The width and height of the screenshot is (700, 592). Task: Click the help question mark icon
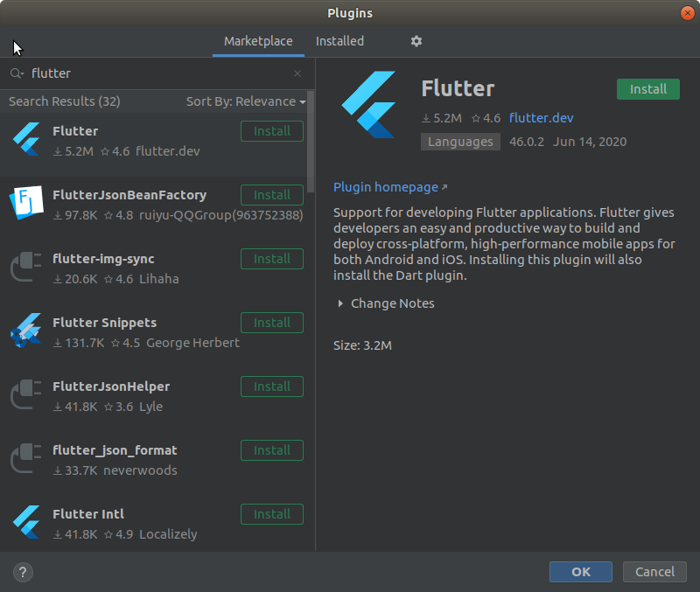coord(22,572)
